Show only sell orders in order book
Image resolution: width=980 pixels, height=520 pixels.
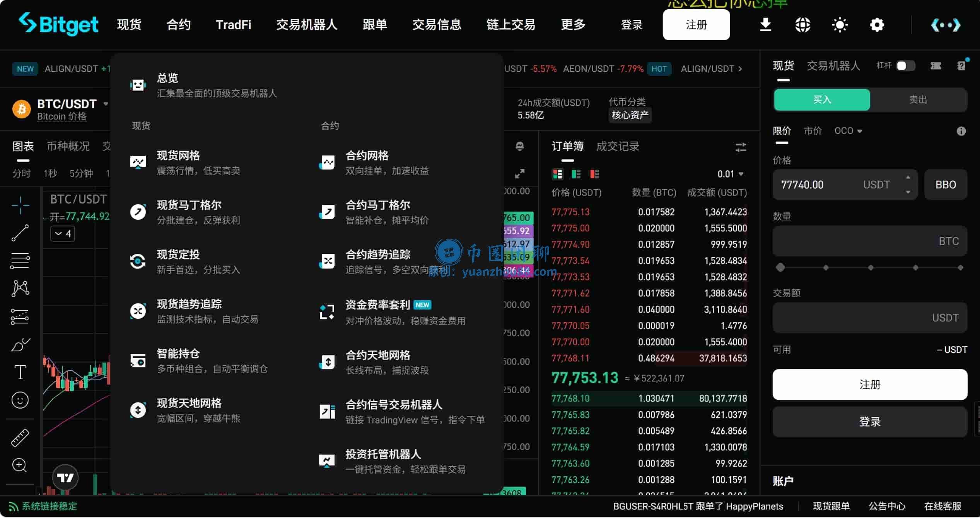[x=594, y=174]
